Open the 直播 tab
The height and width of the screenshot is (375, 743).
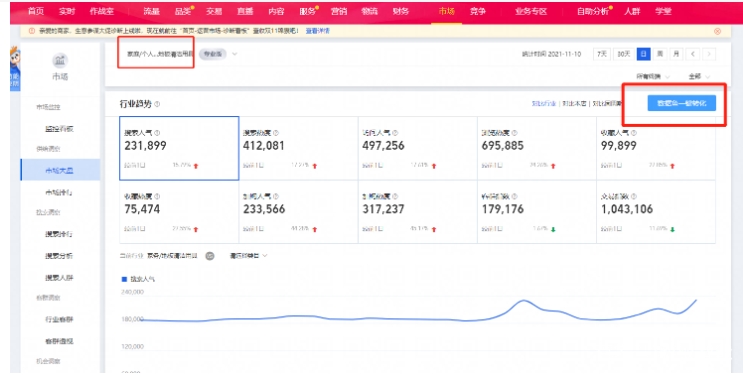(245, 11)
